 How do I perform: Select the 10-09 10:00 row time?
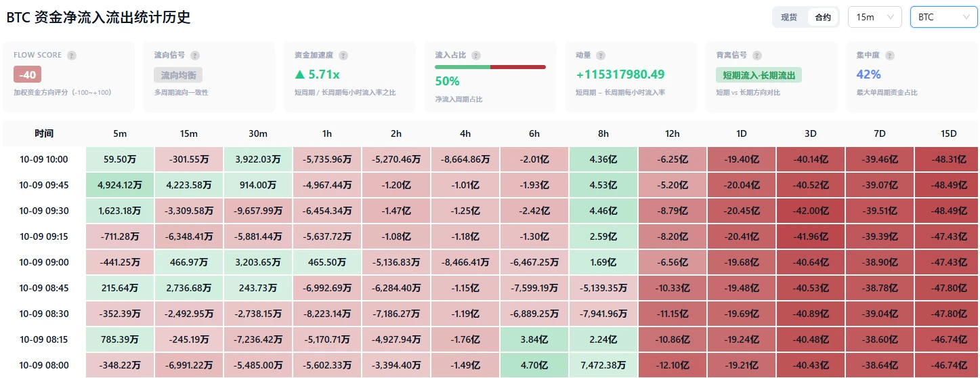point(44,159)
